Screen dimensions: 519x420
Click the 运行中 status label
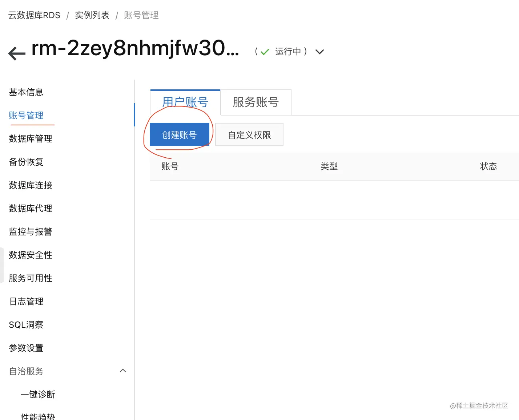(x=288, y=52)
